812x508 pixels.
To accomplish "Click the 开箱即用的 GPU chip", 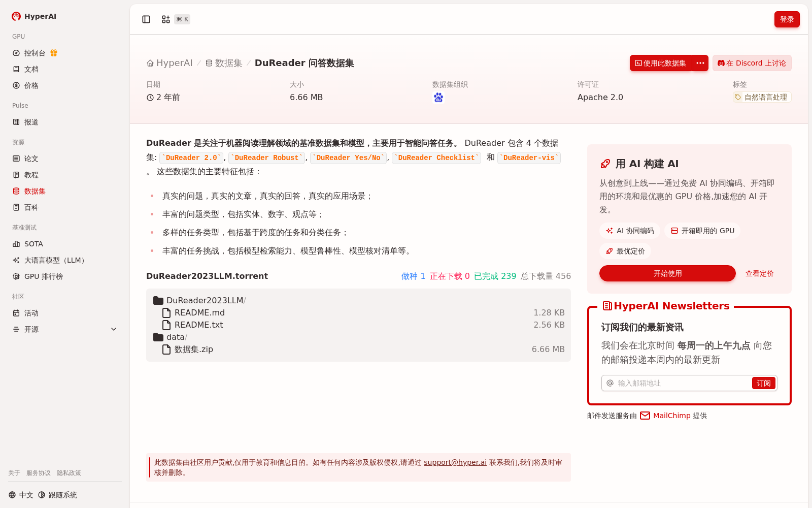I will [702, 231].
